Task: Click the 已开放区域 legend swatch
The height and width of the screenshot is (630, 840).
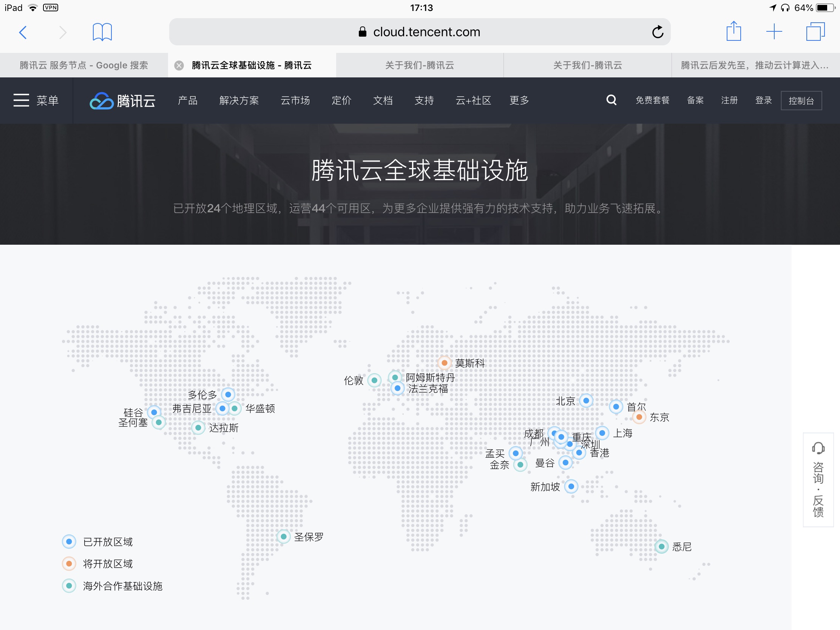Action: pos(69,542)
